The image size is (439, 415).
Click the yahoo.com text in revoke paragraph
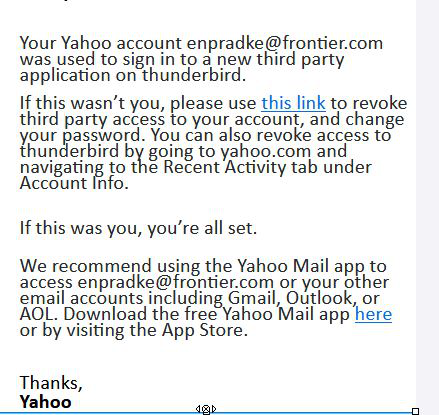(266, 151)
